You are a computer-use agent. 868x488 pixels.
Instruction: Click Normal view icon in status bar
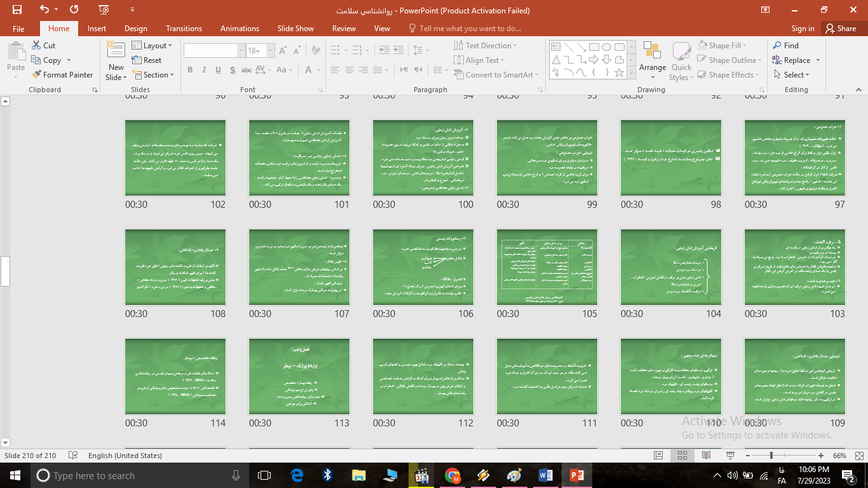click(658, 456)
